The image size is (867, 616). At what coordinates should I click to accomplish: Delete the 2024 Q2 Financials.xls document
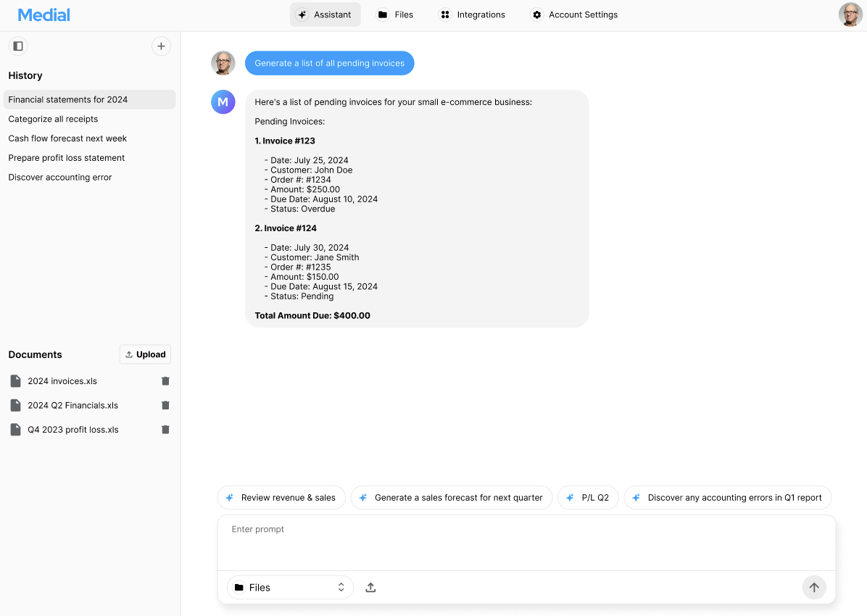165,406
